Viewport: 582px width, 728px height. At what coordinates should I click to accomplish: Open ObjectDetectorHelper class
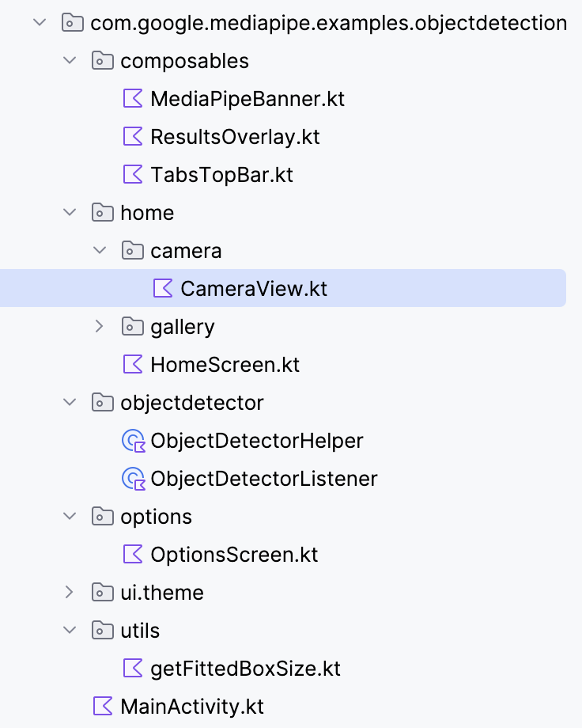[257, 442]
